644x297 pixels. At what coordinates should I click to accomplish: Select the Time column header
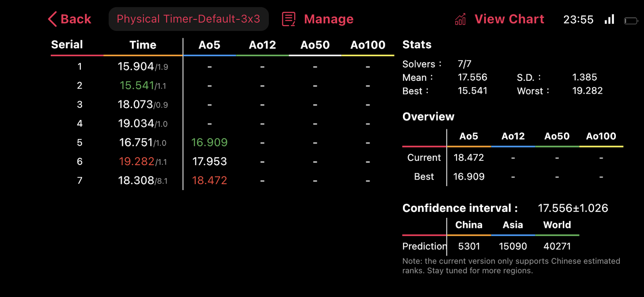click(143, 45)
